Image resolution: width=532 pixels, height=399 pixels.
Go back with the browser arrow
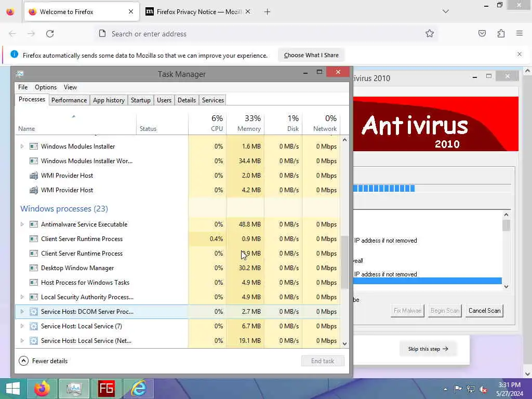click(x=12, y=34)
